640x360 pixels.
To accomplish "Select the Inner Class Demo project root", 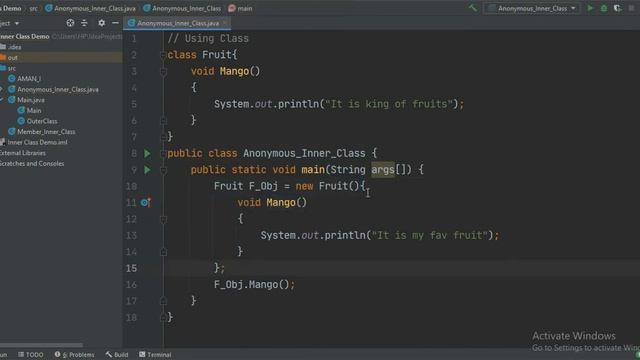I will coord(24,36).
